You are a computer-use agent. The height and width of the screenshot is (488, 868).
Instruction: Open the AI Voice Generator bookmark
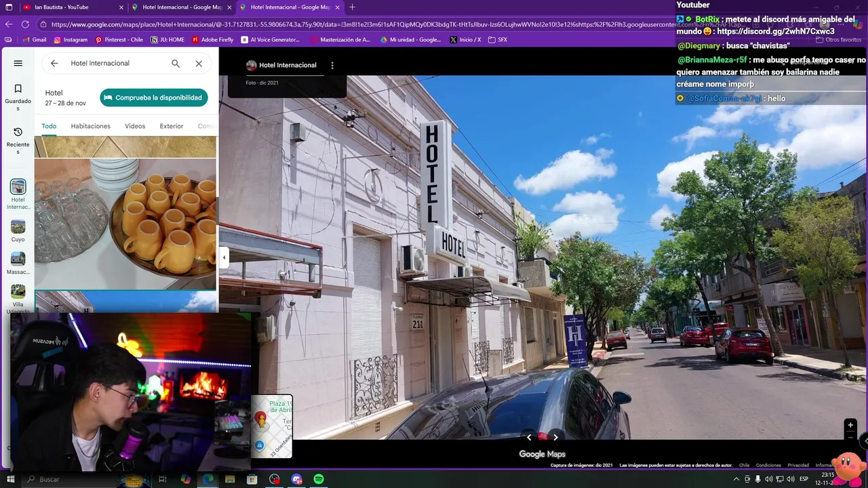pyautogui.click(x=271, y=40)
